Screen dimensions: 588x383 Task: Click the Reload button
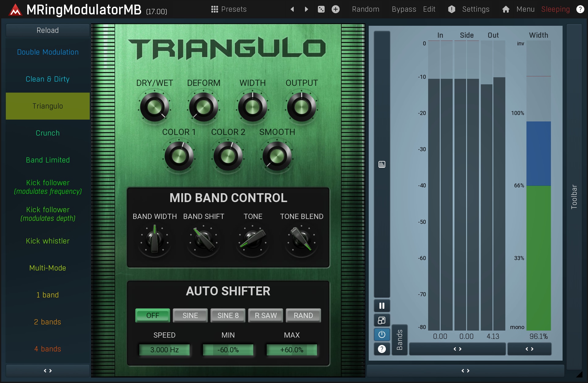47,30
